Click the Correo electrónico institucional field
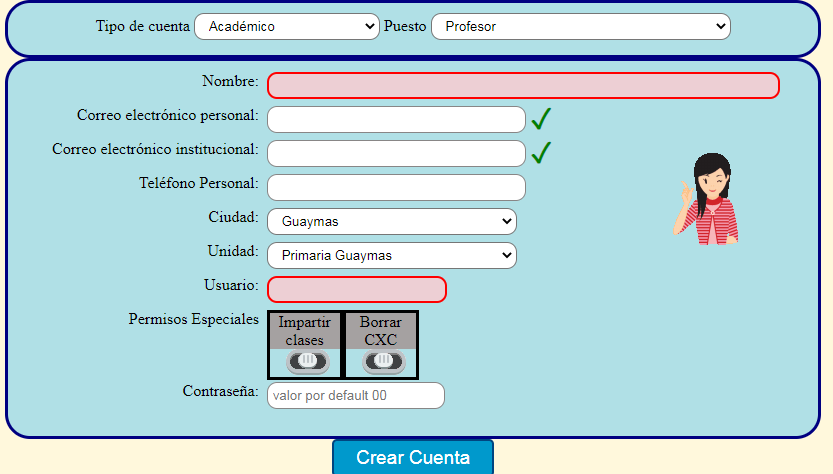This screenshot has width=833, height=474. coord(396,154)
